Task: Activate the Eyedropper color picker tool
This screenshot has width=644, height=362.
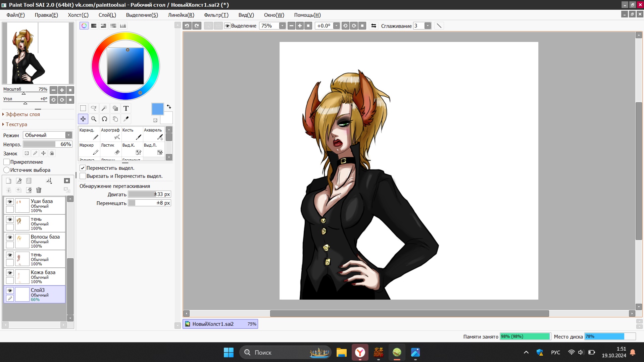Action: pyautogui.click(x=126, y=119)
